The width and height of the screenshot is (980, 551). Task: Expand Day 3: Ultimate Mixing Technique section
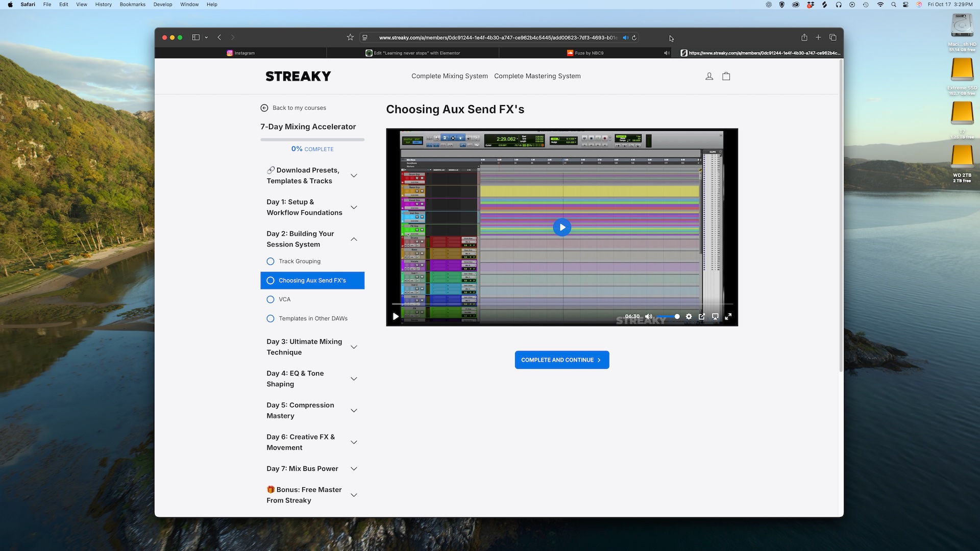[x=354, y=347]
